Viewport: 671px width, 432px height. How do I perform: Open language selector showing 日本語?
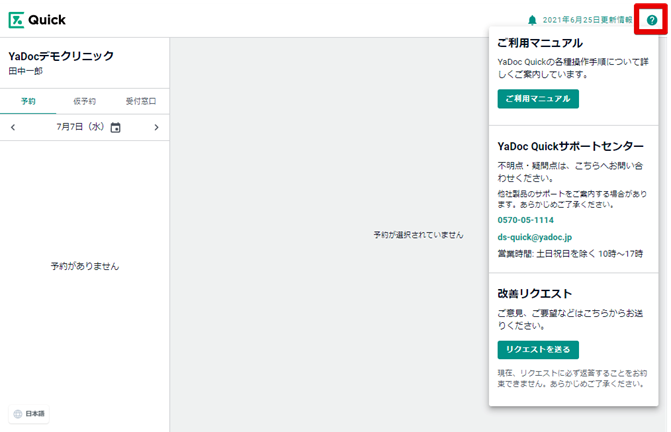click(x=30, y=413)
